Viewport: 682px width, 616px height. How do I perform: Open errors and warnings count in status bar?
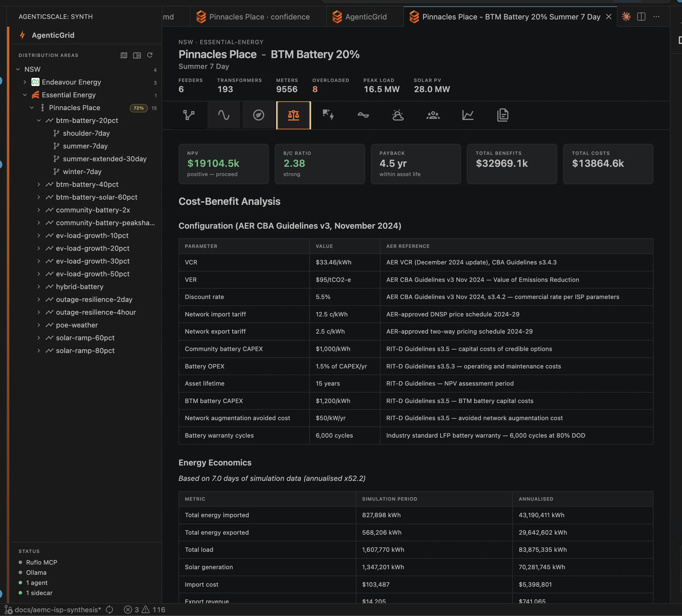coord(144,610)
